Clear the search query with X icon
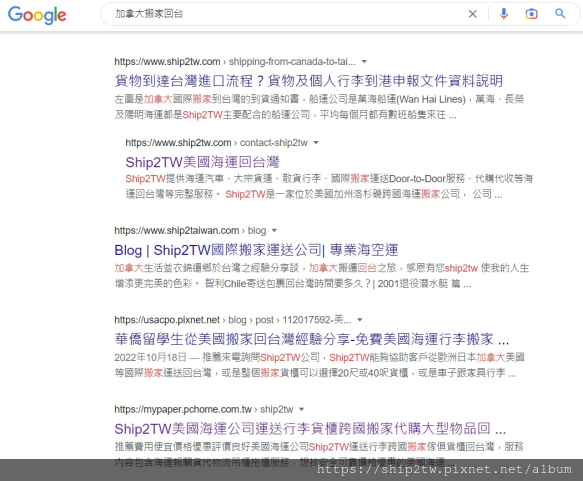Screen dimensions: 583x481 pyautogui.click(x=473, y=14)
